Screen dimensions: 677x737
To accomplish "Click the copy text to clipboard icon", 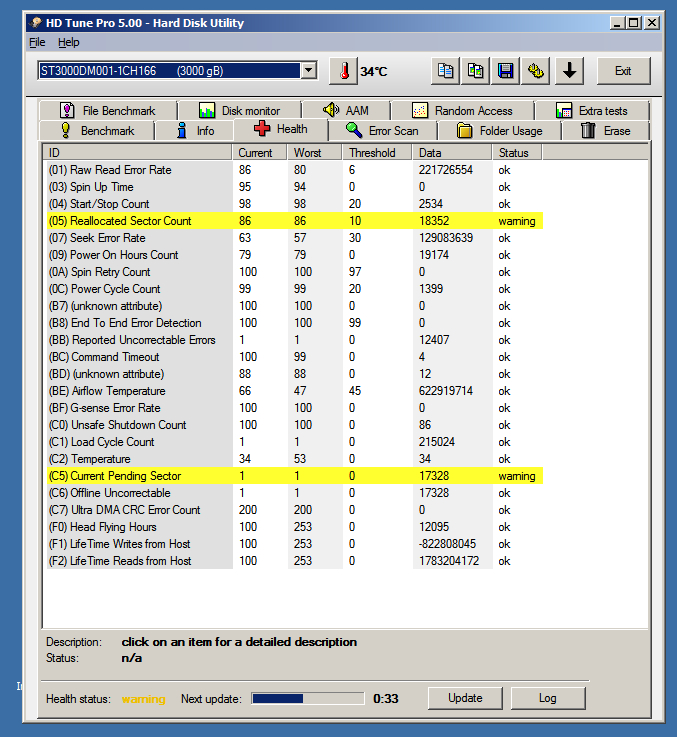I will tap(446, 71).
